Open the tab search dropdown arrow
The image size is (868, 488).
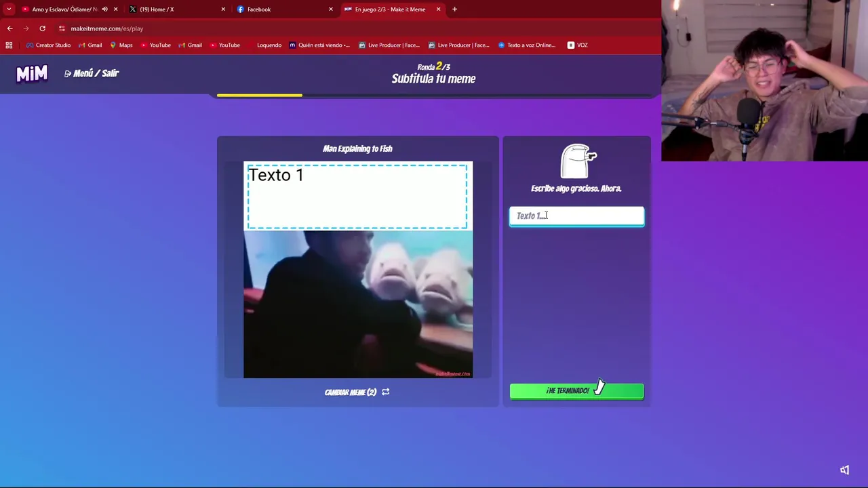pyautogui.click(x=9, y=9)
